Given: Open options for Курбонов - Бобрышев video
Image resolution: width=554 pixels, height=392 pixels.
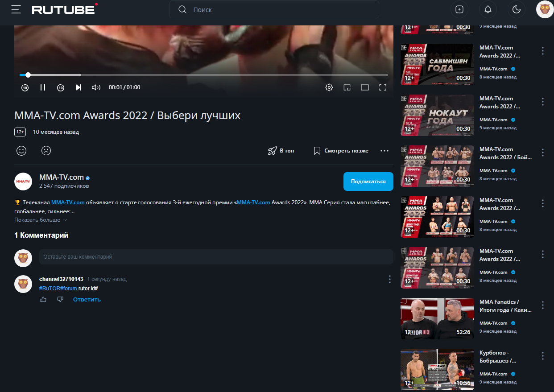Looking at the screenshot, I should [x=543, y=356].
